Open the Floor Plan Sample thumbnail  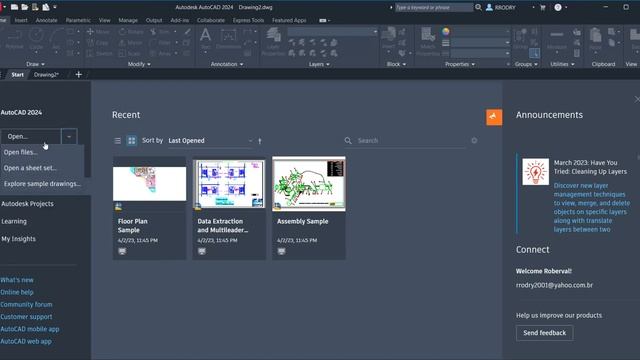point(149,184)
